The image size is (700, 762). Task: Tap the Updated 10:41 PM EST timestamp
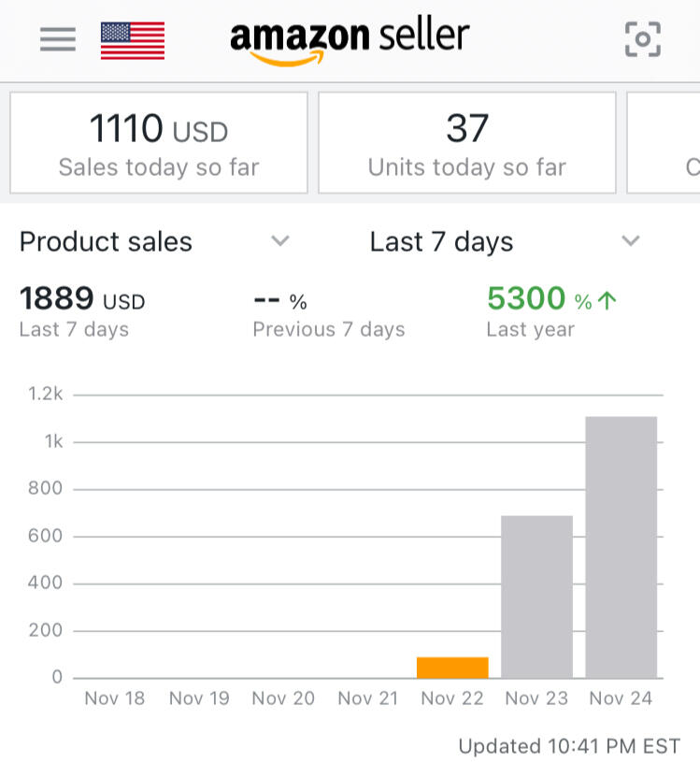[568, 746]
